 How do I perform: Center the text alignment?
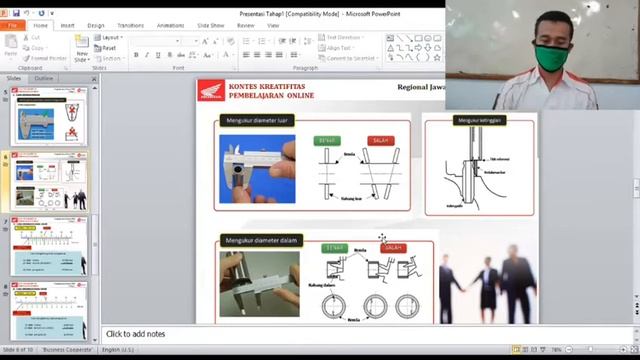[257, 55]
